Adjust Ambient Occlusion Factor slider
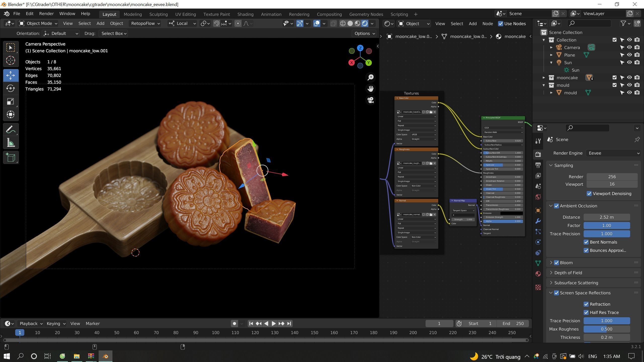 [x=607, y=225]
